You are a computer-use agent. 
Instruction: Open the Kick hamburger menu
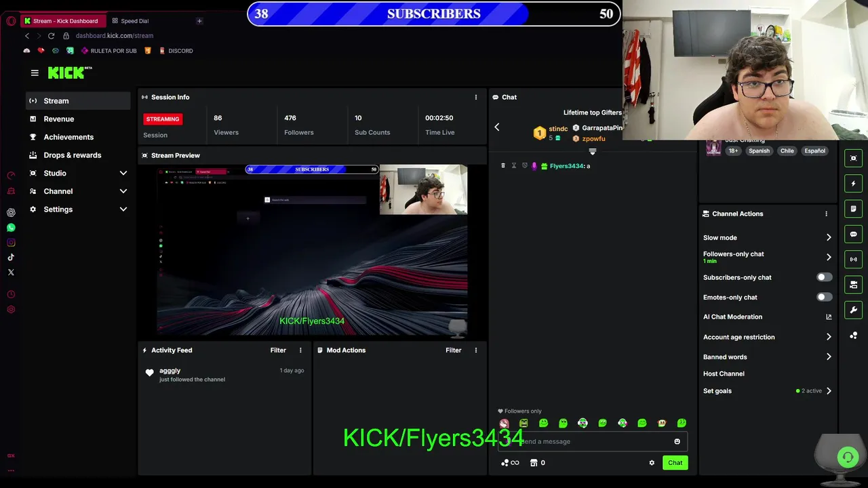point(35,73)
